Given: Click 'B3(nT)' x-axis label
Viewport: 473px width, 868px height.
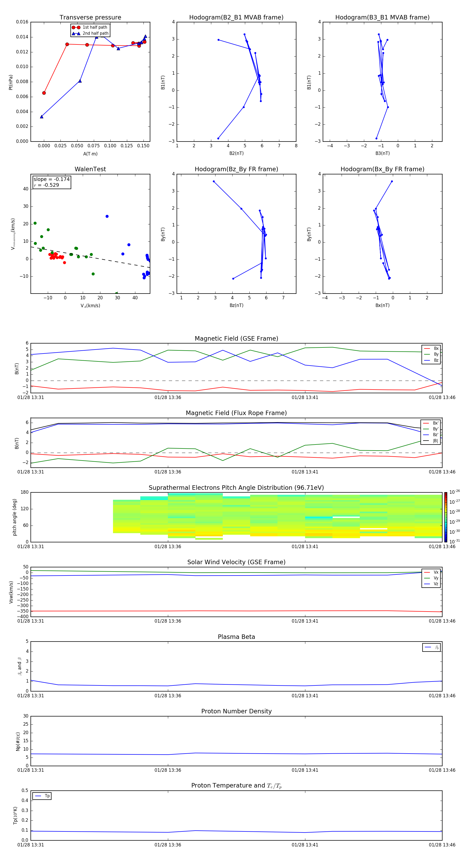Looking at the screenshot, I should coord(382,153).
